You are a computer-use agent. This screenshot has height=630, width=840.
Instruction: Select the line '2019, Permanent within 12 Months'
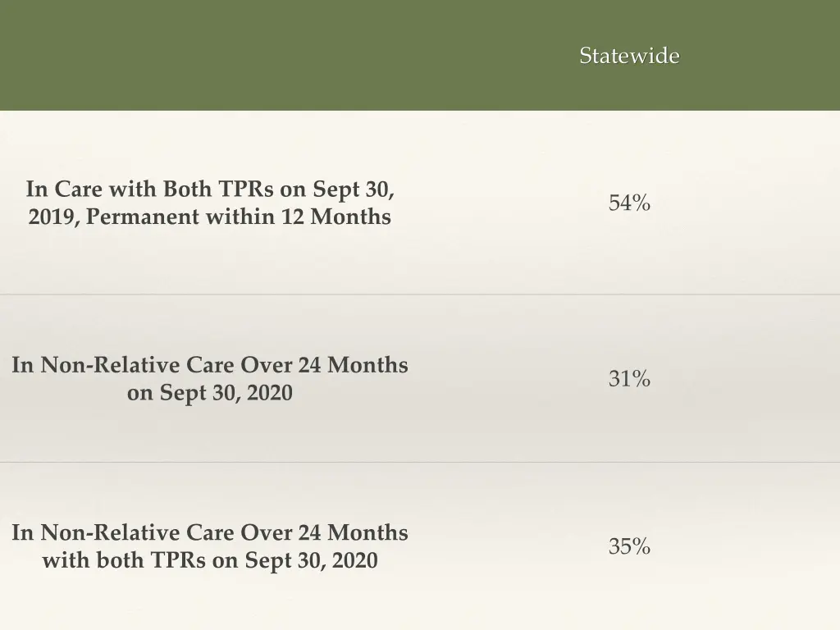[x=209, y=217]
